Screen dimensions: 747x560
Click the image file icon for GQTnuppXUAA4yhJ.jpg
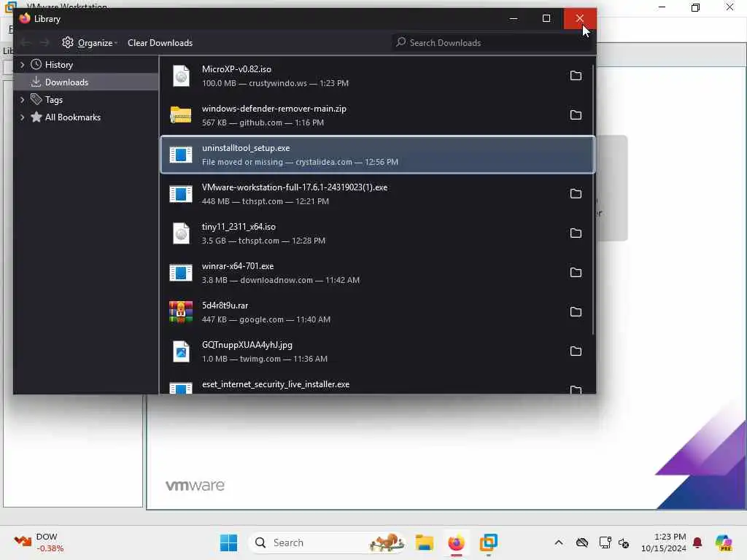[181, 351]
